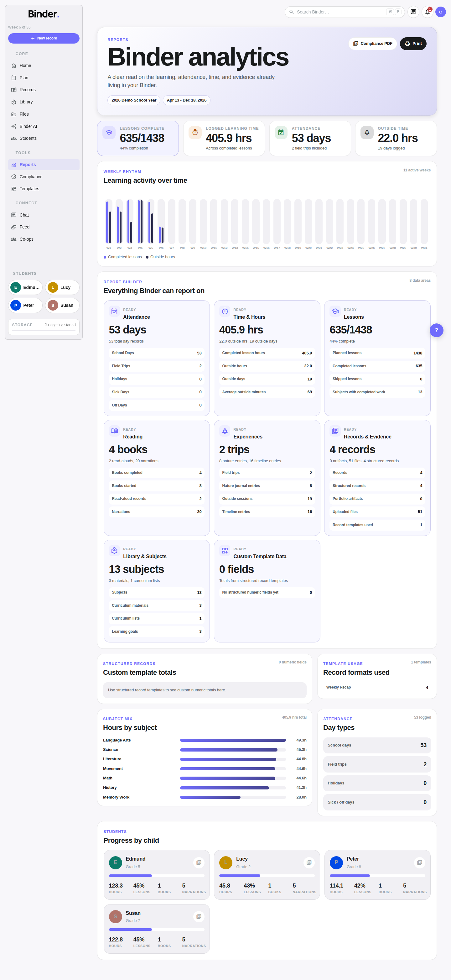The image size is (451, 980).
Task: Click the Narrations row in Reading
Action: point(157,512)
